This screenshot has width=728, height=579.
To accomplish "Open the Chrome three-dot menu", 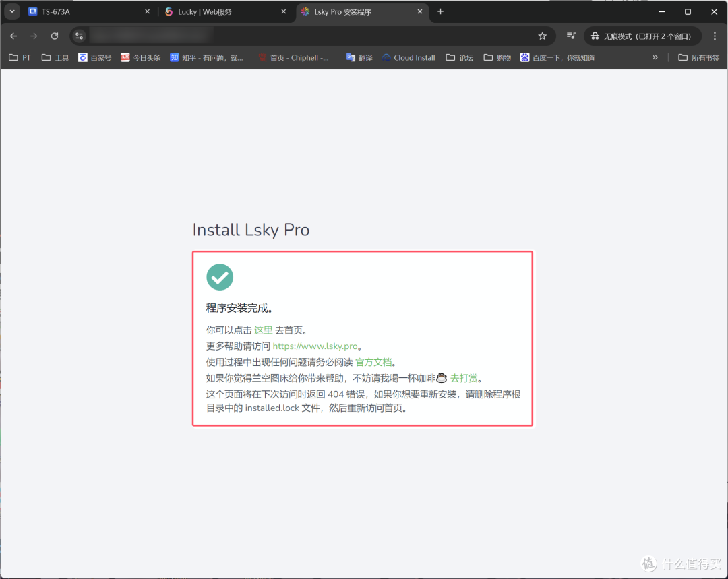I will pos(715,36).
